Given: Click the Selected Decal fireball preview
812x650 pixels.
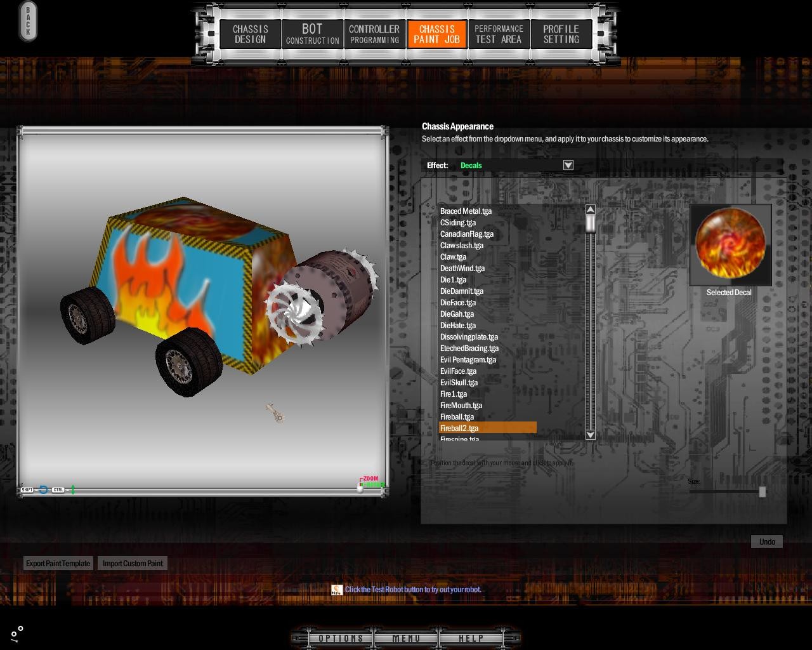Looking at the screenshot, I should pyautogui.click(x=730, y=244).
